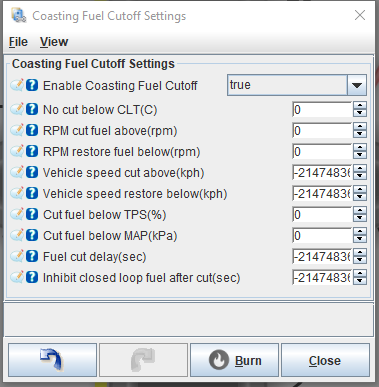Image resolution: width=379 pixels, height=387 pixels.
Task: Open the note editor icon for Enable Coasting Fuel Cutoff
Action: (17, 85)
